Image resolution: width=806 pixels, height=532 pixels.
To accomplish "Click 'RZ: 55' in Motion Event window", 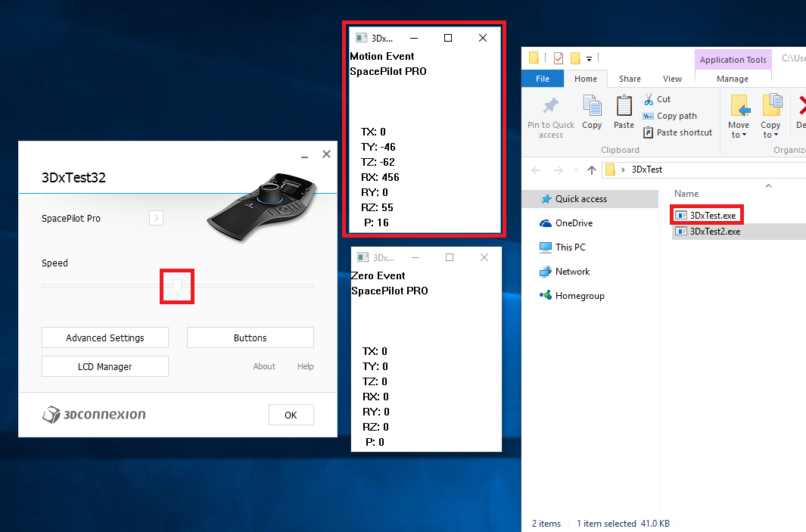I will pyautogui.click(x=377, y=207).
